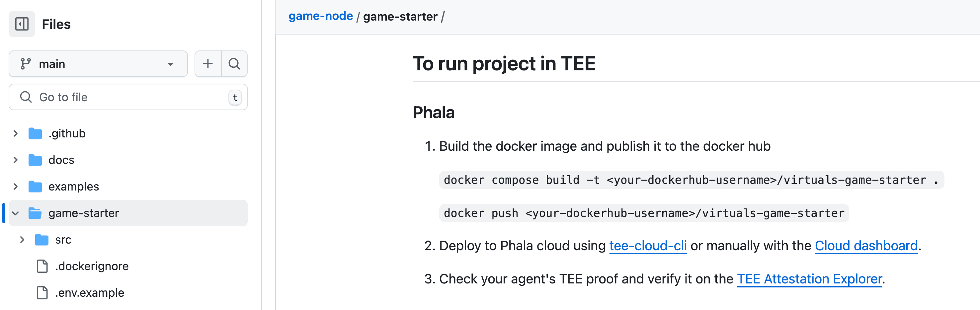Click the .dockerignore file icon
The height and width of the screenshot is (310, 980).
point(42,266)
